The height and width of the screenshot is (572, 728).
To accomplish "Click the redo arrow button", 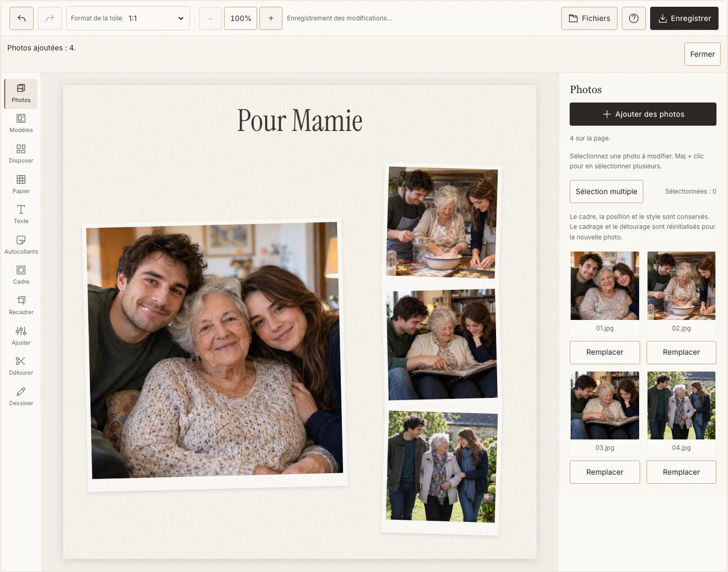I will [x=50, y=18].
